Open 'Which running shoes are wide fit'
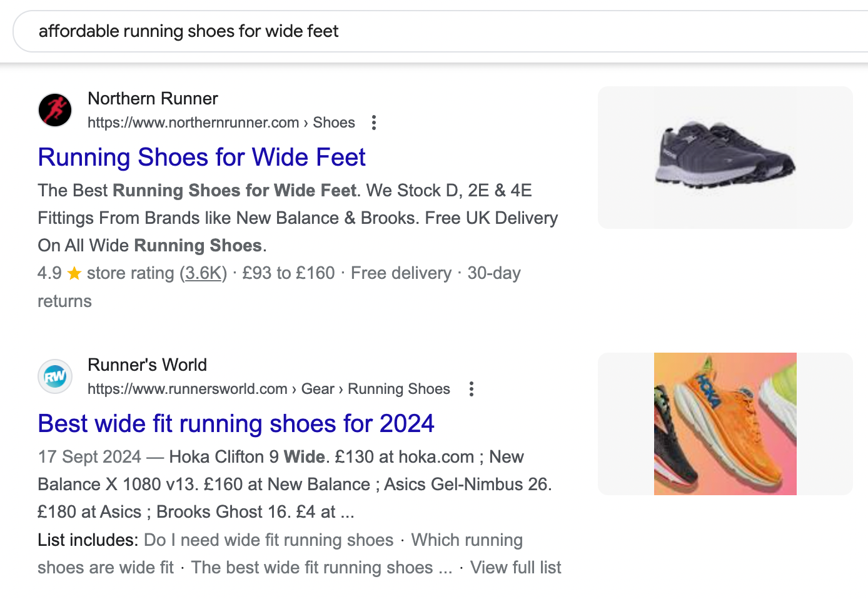Screen dimensions: 868x599 (467, 540)
